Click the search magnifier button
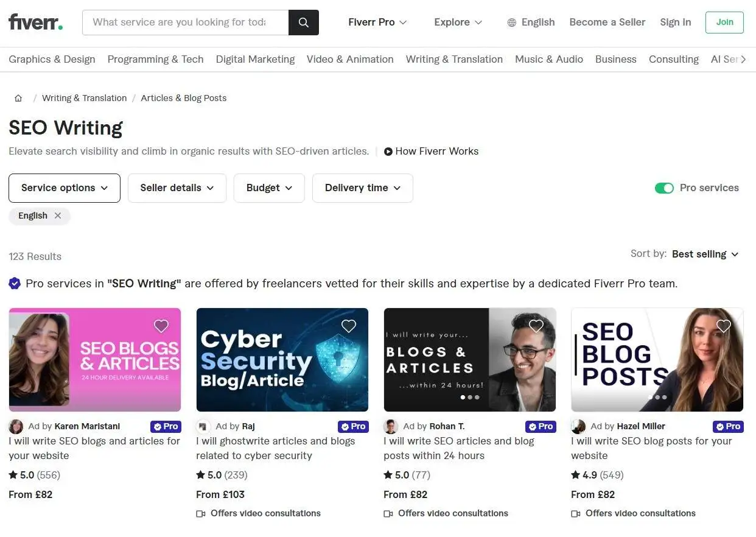The image size is (756, 537). (303, 23)
